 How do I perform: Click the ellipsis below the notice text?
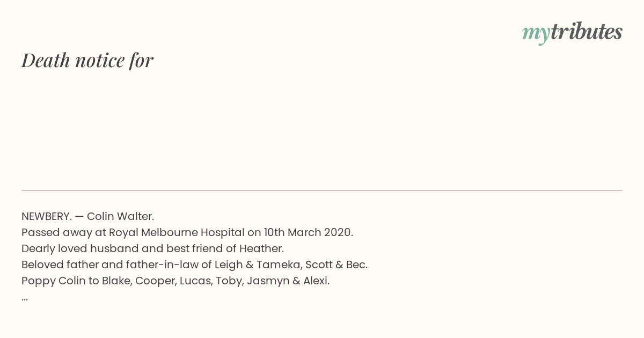[25, 299]
